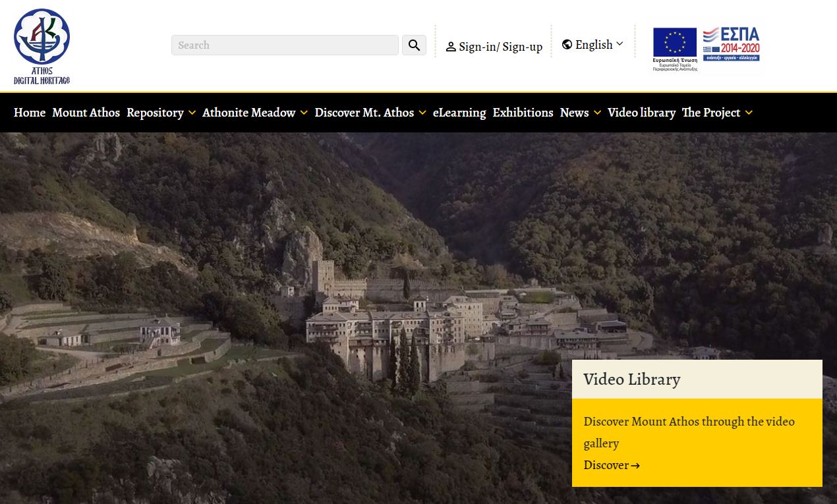The width and height of the screenshot is (837, 504).
Task: Click the globe icon next to English
Action: (x=567, y=44)
